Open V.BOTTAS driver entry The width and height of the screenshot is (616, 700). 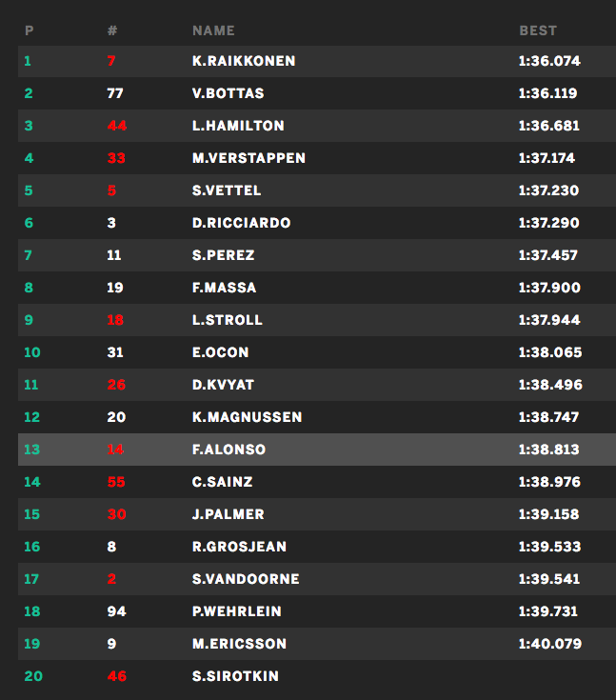point(229,93)
